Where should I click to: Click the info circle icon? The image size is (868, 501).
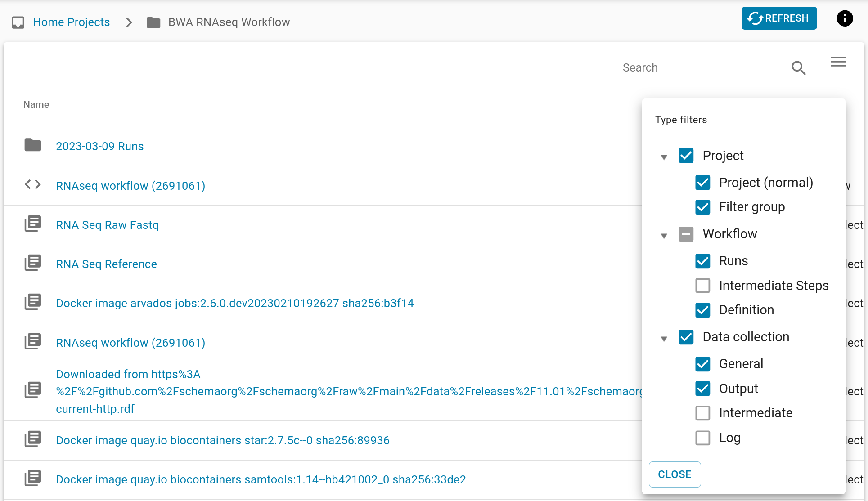point(845,18)
